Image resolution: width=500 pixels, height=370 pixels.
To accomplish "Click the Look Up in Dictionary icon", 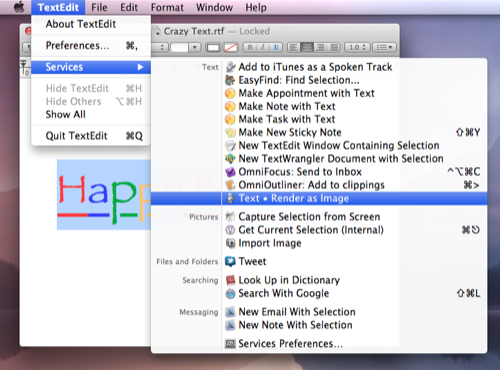I will [x=230, y=280].
